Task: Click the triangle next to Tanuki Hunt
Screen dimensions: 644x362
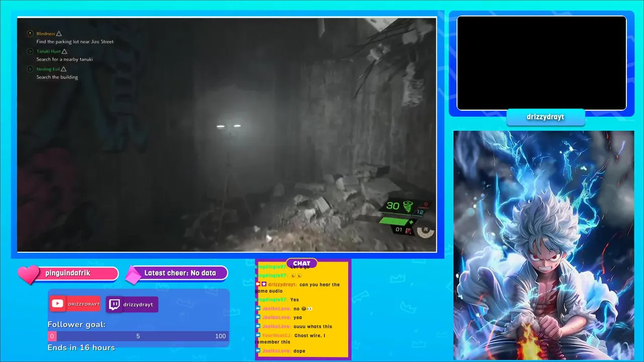Action: click(x=64, y=51)
